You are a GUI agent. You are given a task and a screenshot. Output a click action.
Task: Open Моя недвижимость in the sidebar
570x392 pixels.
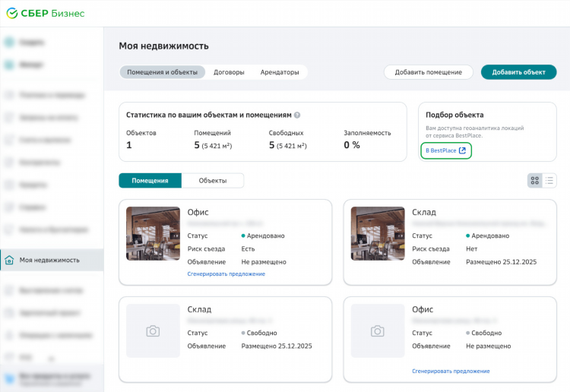[x=52, y=260]
